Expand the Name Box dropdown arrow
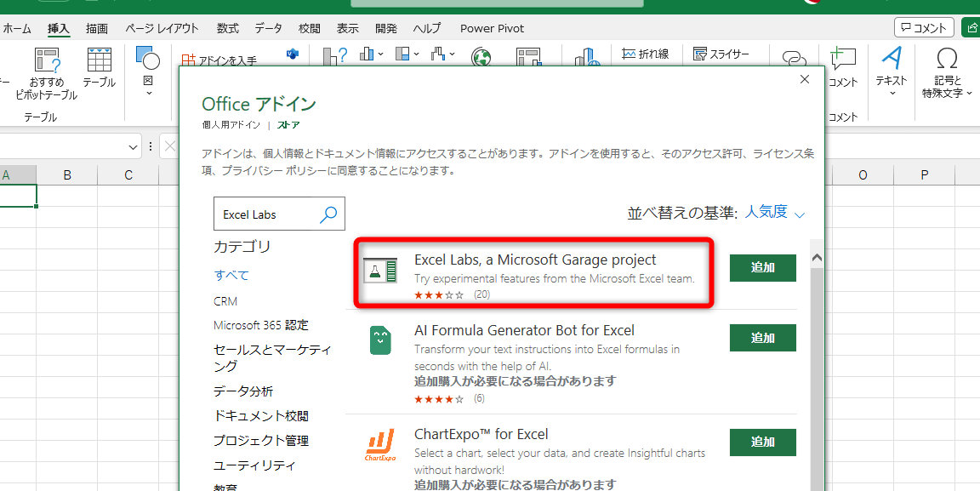 pyautogui.click(x=133, y=147)
